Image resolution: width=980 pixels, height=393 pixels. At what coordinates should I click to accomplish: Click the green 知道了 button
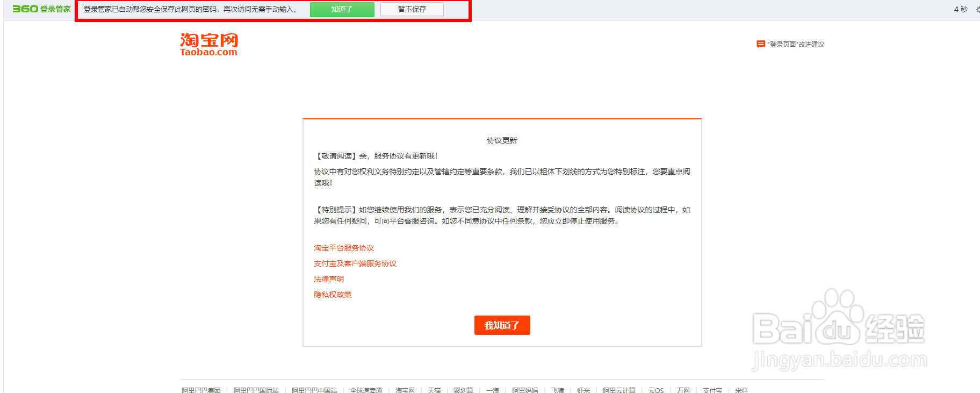point(342,9)
